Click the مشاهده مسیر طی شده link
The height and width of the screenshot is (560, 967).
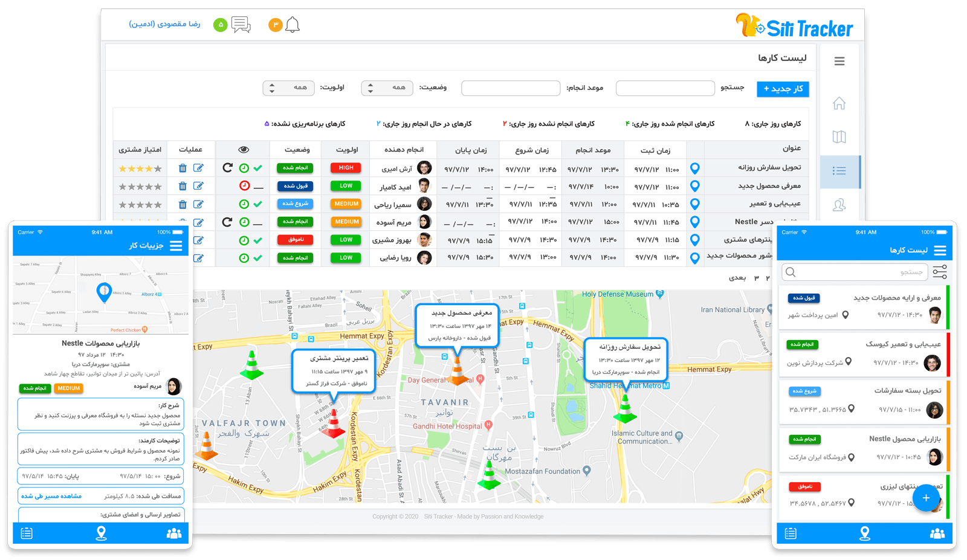tap(51, 496)
